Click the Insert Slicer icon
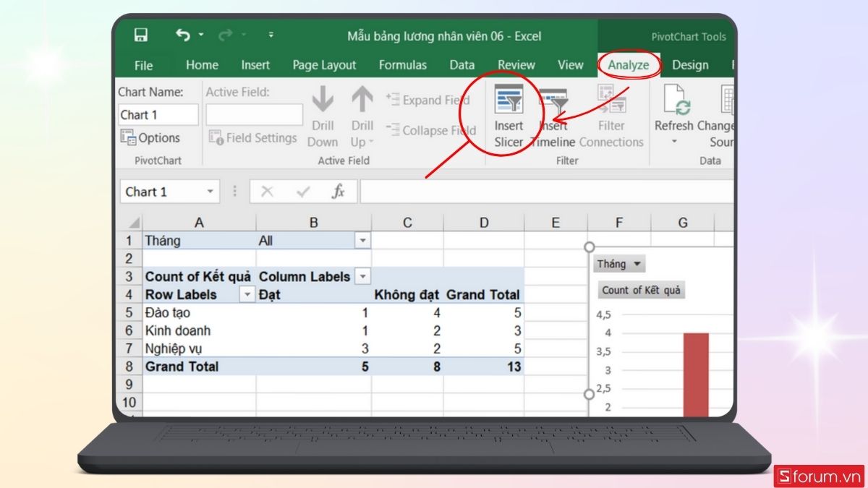This screenshot has height=488, width=868. click(x=509, y=100)
